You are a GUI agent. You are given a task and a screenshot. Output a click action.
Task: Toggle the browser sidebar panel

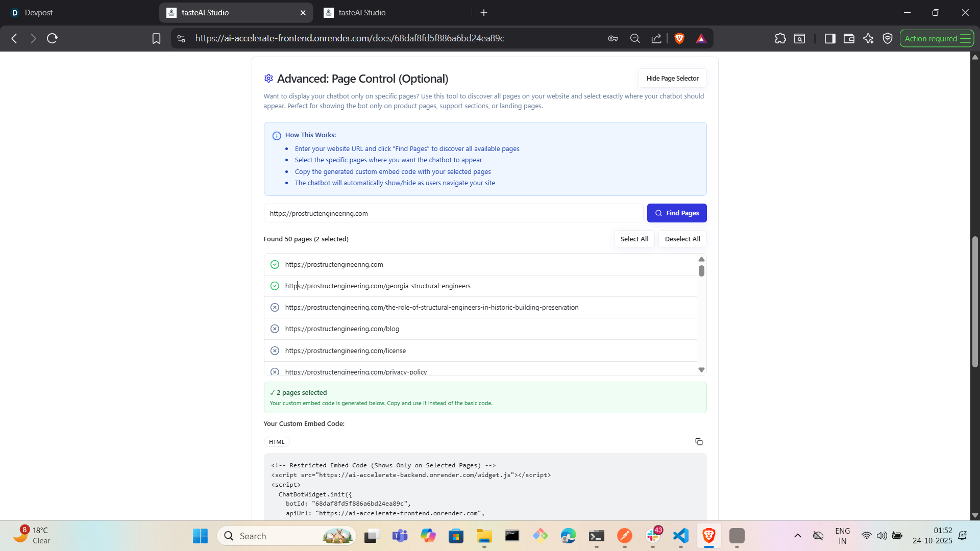[829, 38]
